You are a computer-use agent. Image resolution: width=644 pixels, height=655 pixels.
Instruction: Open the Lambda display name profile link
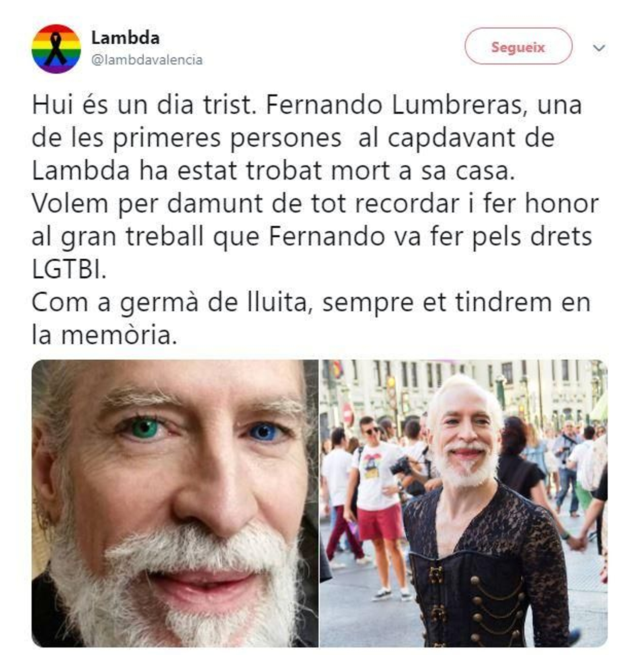coord(125,38)
